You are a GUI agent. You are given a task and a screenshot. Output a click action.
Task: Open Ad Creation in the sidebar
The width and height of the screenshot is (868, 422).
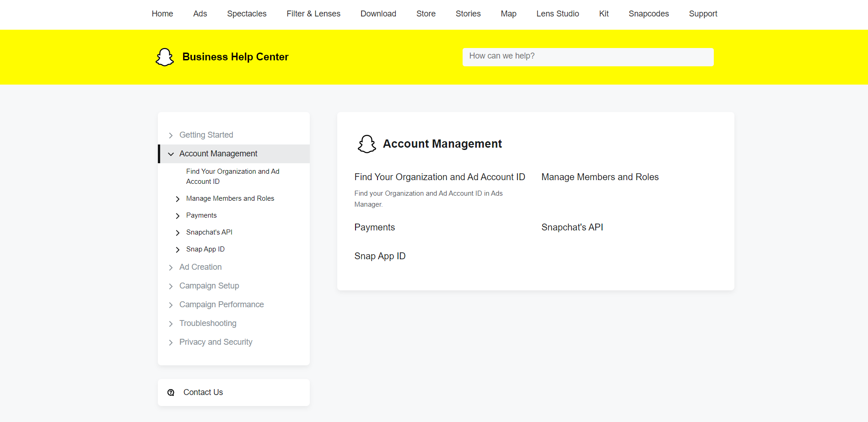(x=200, y=267)
